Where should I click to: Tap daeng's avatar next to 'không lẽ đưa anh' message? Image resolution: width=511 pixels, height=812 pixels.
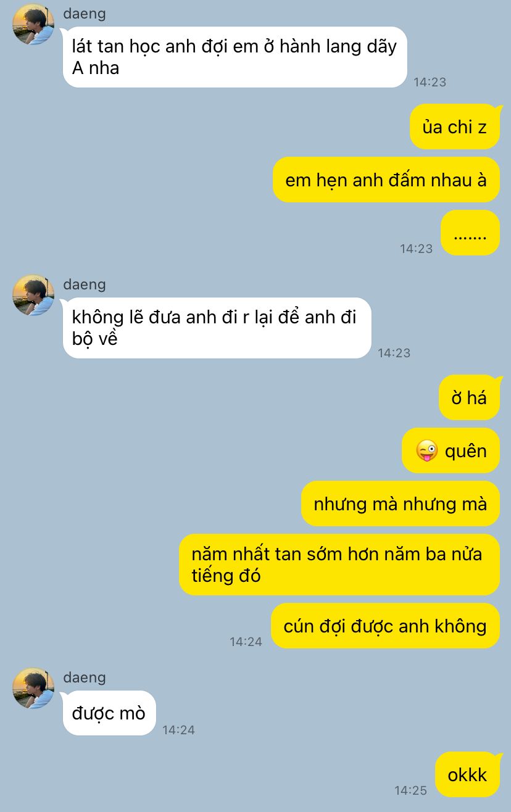[33, 296]
